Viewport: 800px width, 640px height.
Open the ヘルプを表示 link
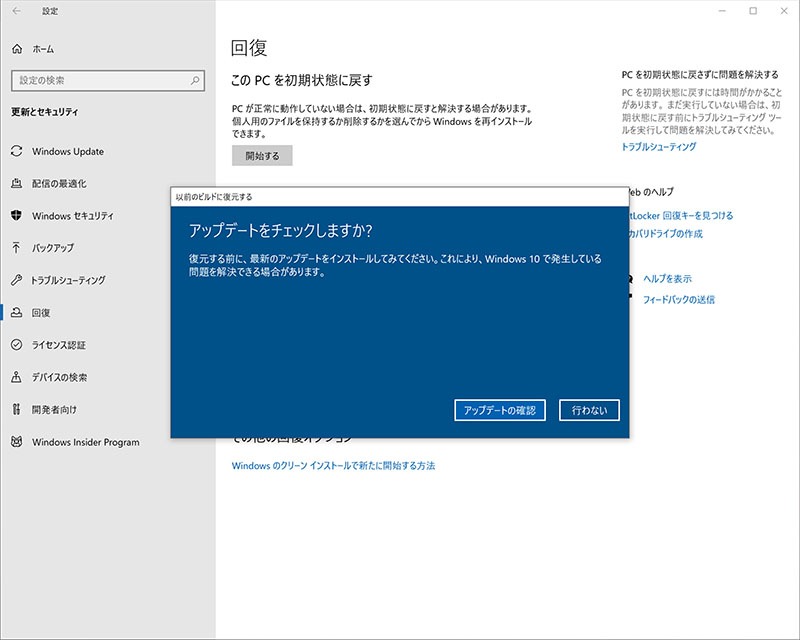[667, 279]
